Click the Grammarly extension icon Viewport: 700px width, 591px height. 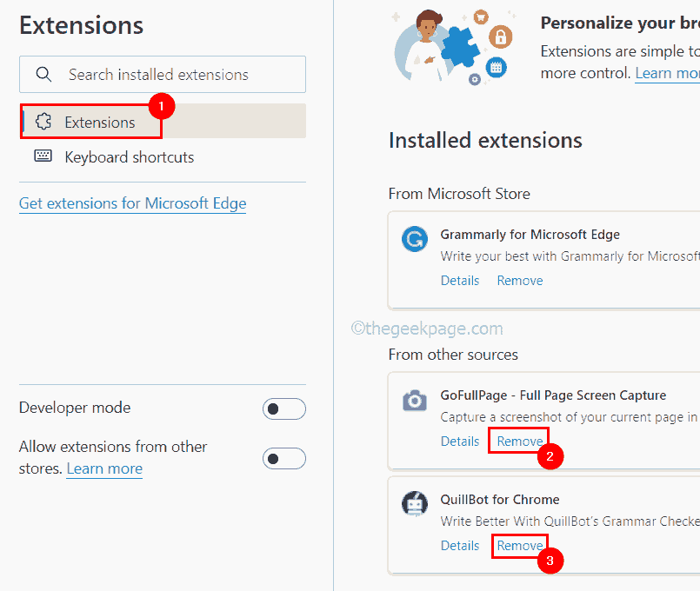click(415, 239)
